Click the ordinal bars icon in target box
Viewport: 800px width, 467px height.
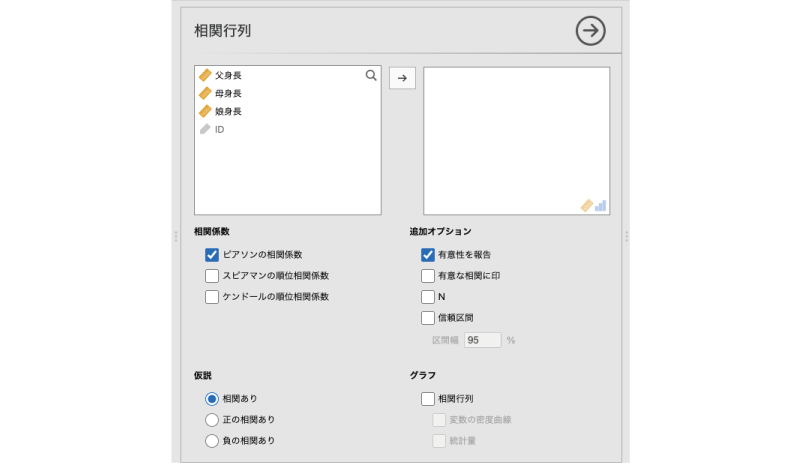pyautogui.click(x=600, y=205)
